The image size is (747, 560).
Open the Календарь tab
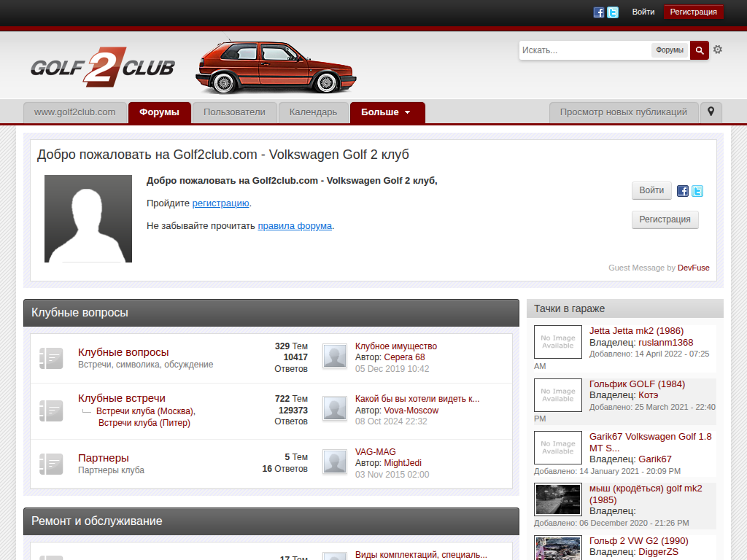pos(313,112)
